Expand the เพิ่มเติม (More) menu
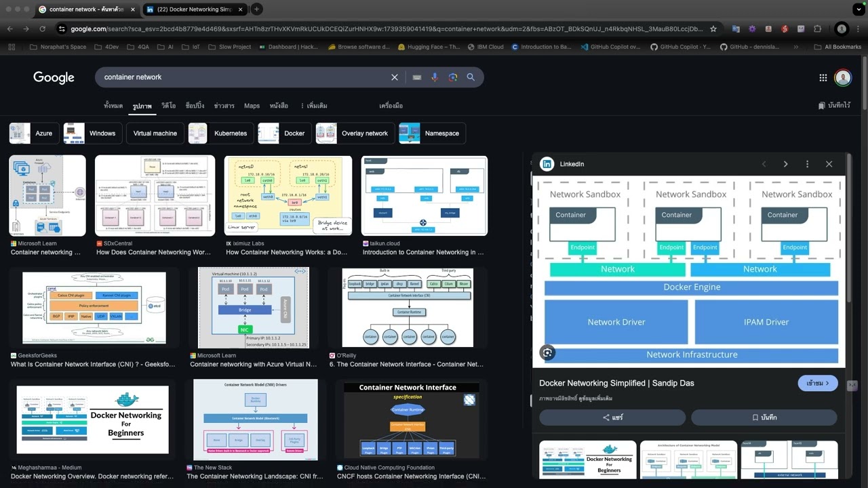The image size is (868, 488). click(x=314, y=106)
